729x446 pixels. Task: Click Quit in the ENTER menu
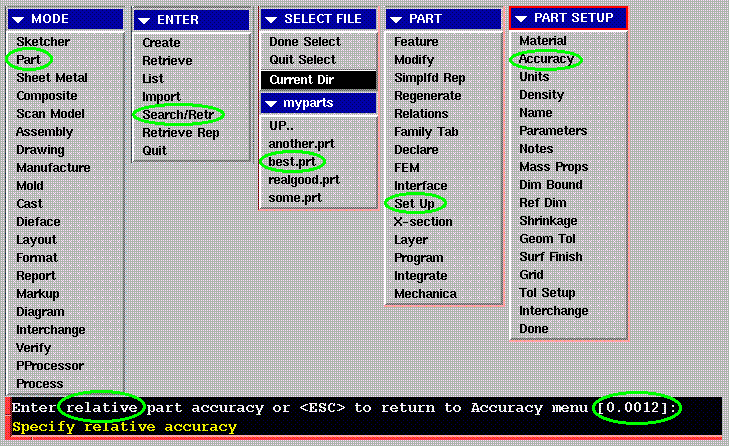154,150
